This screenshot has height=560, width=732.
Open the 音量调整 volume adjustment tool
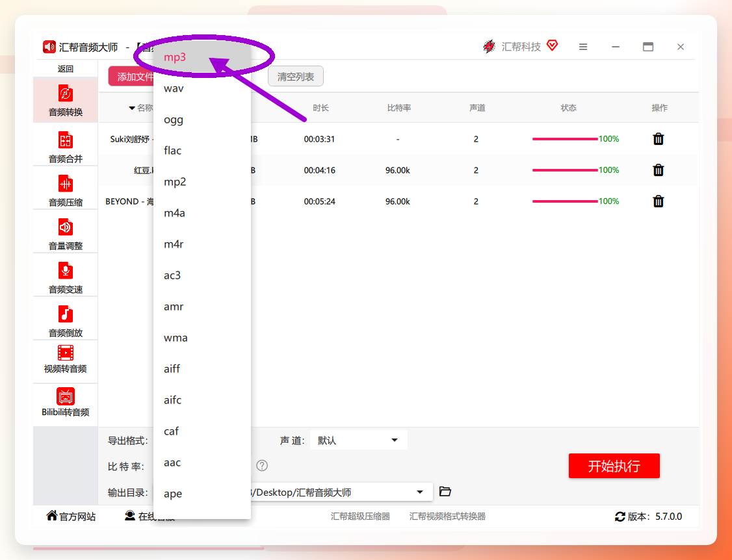(x=66, y=233)
